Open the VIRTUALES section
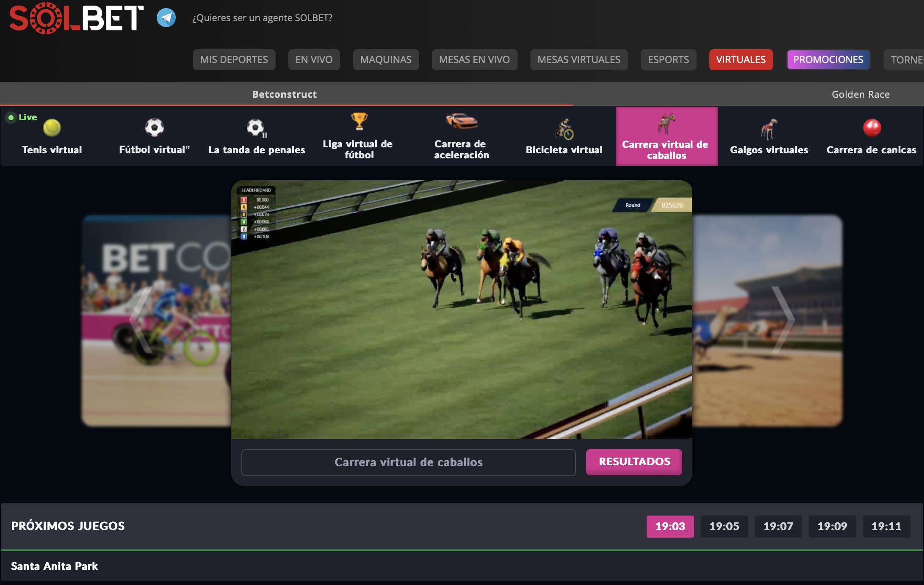The width and height of the screenshot is (924, 585). (x=741, y=60)
